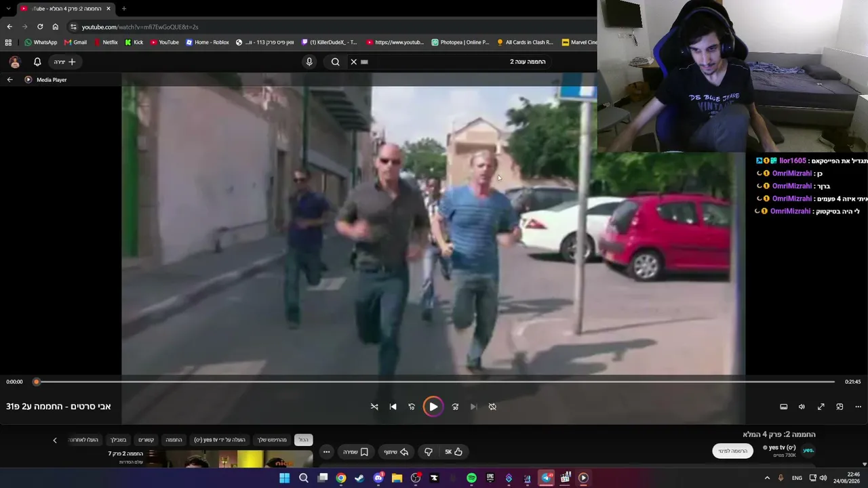
Task: Rewind ten seconds in the media player
Action: 412,407
